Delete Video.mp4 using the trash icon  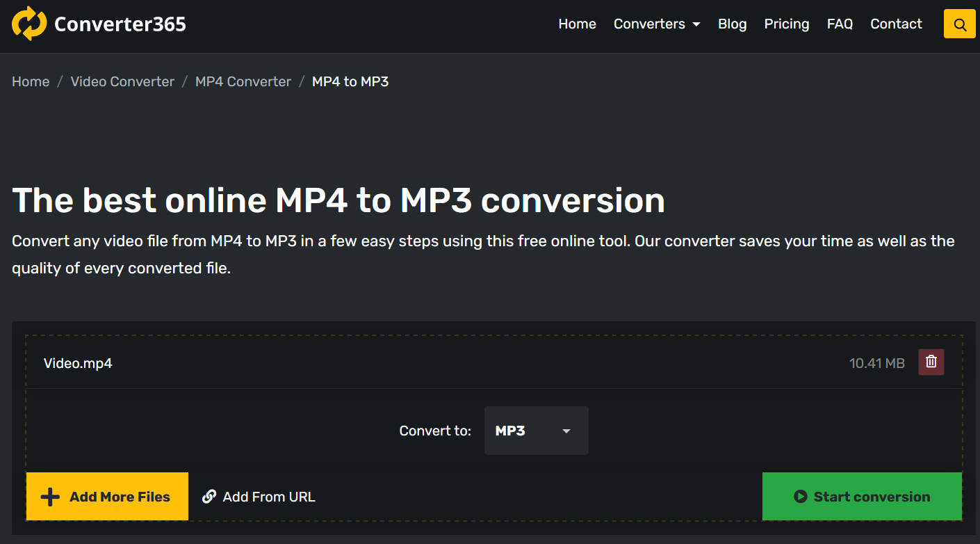(x=931, y=362)
